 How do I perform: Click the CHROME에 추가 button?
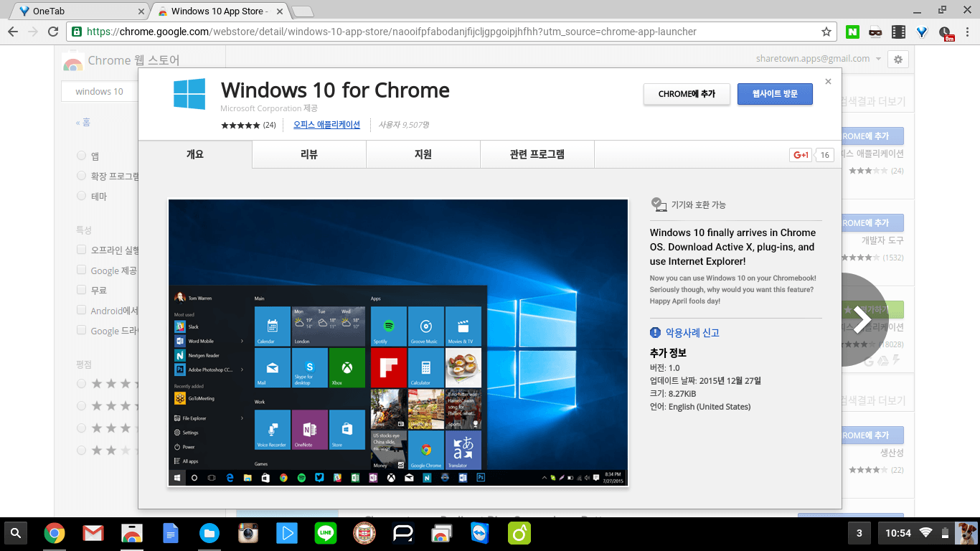click(x=687, y=94)
